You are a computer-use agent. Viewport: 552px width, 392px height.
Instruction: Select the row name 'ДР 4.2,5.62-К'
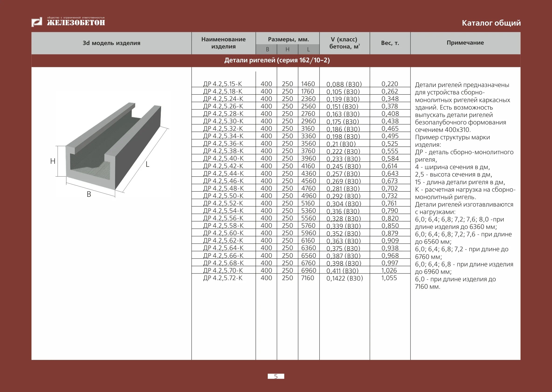pos(223,241)
